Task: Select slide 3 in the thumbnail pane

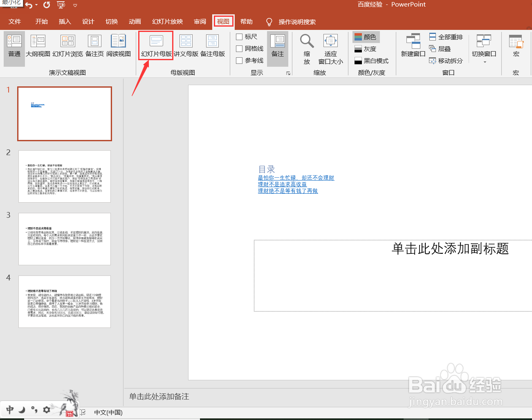Action: (64, 239)
